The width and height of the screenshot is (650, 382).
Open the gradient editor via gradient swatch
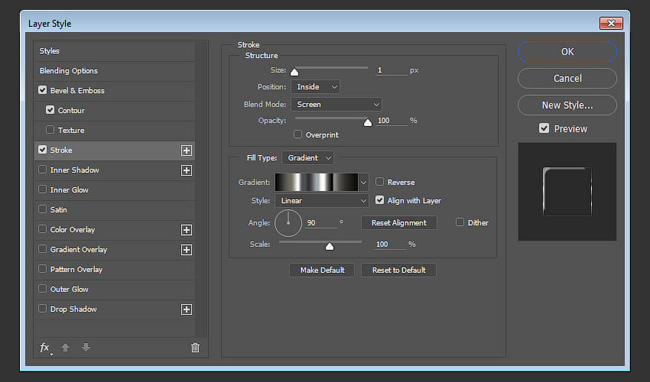pos(316,182)
